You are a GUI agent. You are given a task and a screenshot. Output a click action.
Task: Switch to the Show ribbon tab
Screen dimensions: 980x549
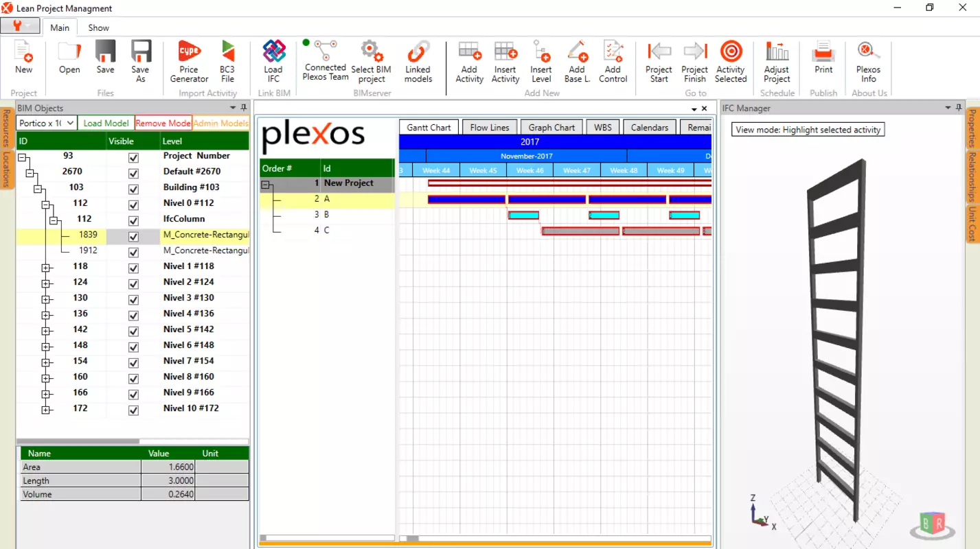(98, 27)
